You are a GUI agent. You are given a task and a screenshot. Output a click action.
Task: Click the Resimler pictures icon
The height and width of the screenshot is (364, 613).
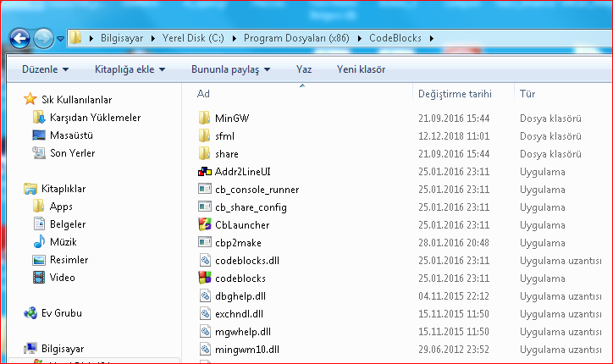coord(39,260)
